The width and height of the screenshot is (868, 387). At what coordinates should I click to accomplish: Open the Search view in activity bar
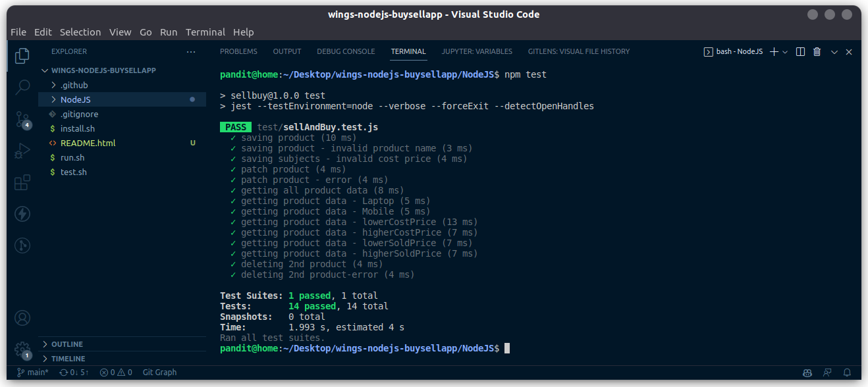[x=22, y=87]
